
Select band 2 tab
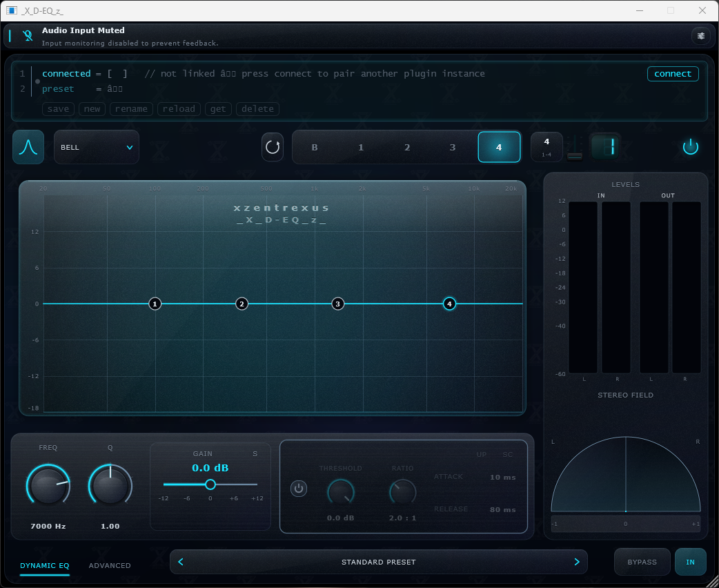click(x=407, y=147)
